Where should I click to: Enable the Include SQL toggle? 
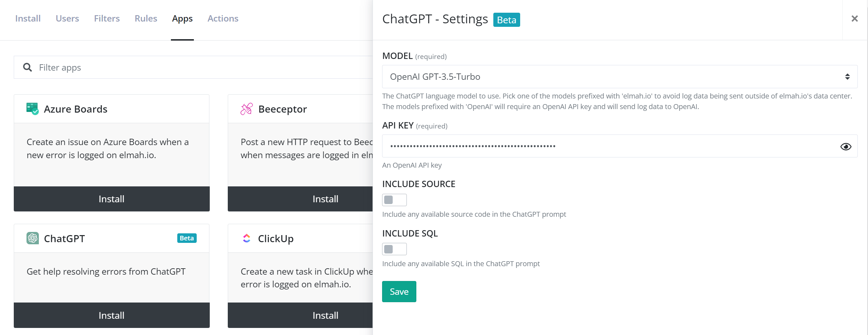[x=394, y=249]
